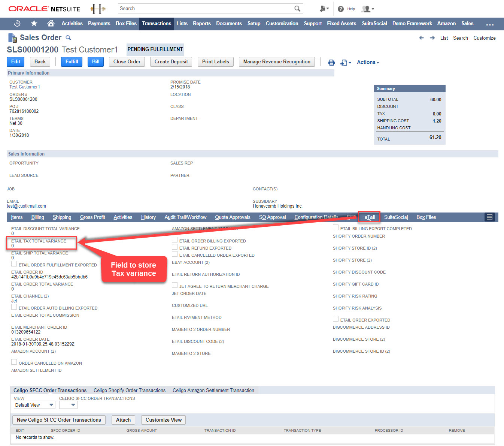The width and height of the screenshot is (504, 446).
Task: Click the layout toggle icon on the subtab bar
Action: coord(489,217)
